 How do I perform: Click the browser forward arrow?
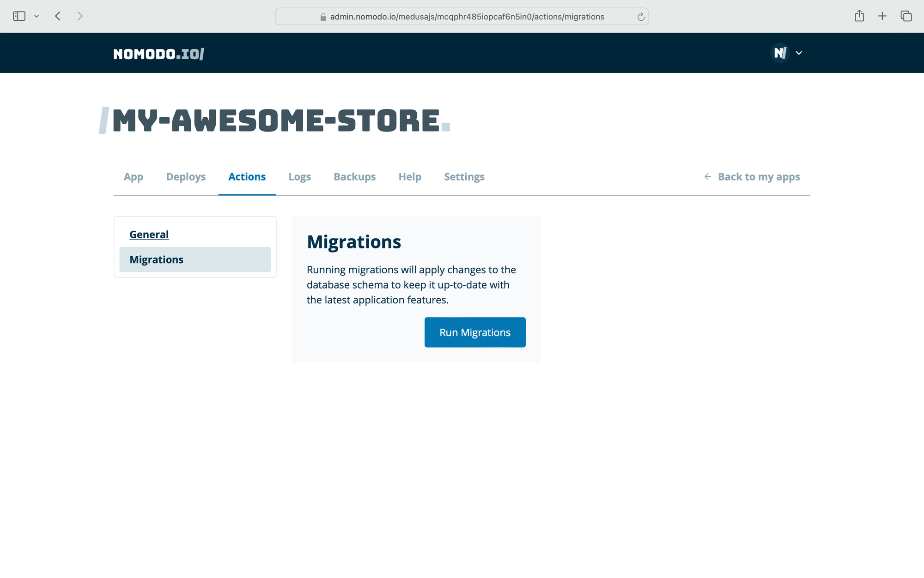pyautogui.click(x=80, y=16)
